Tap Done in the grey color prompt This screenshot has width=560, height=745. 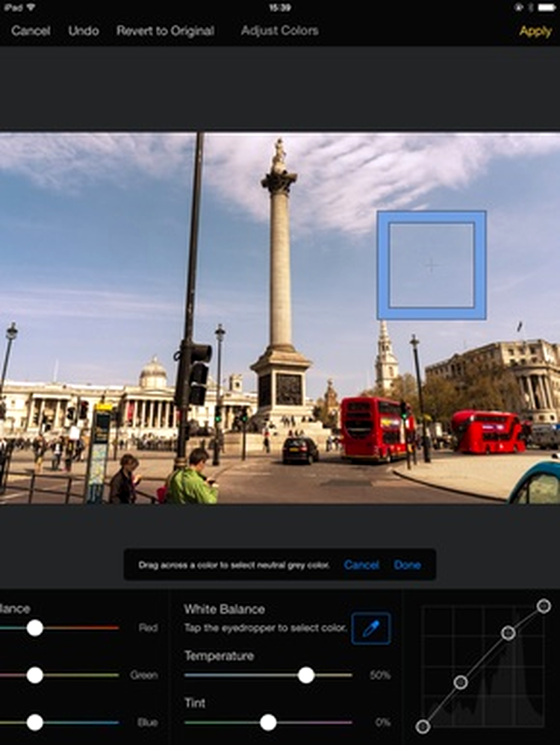[408, 565]
